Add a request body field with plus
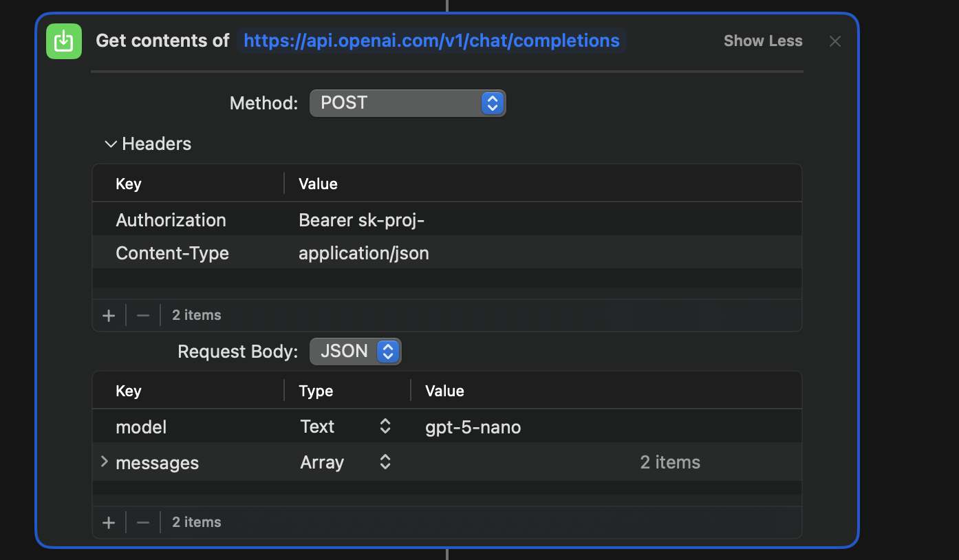This screenshot has height=560, width=959. click(109, 522)
